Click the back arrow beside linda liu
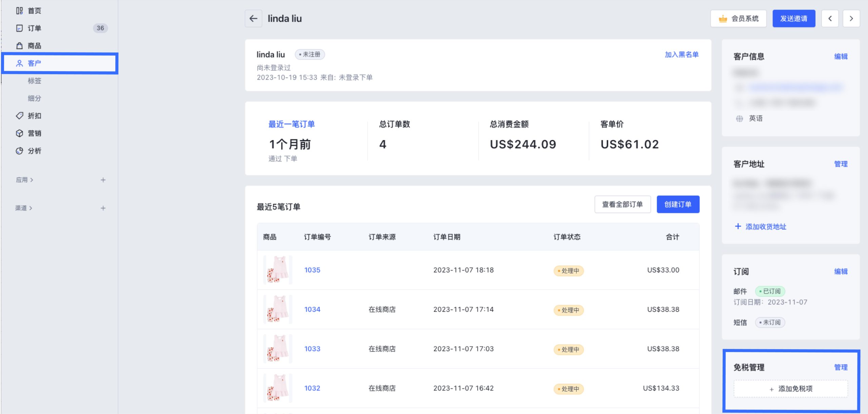Viewport: 868px width, 414px height. (x=253, y=19)
